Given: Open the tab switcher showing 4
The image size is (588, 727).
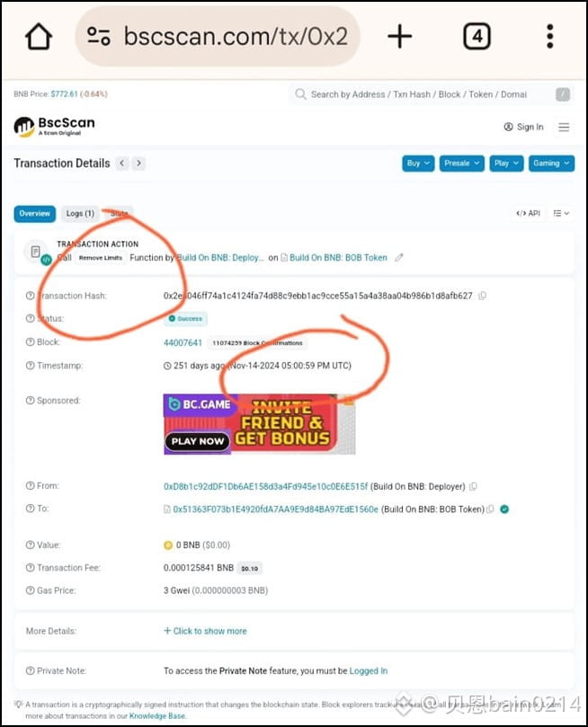Looking at the screenshot, I should 477,36.
